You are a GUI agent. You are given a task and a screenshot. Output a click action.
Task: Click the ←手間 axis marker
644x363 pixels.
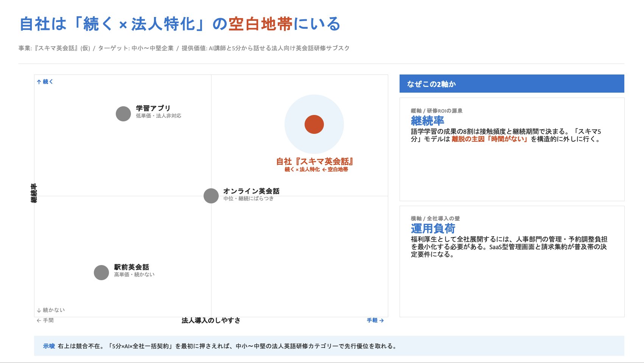(x=45, y=320)
